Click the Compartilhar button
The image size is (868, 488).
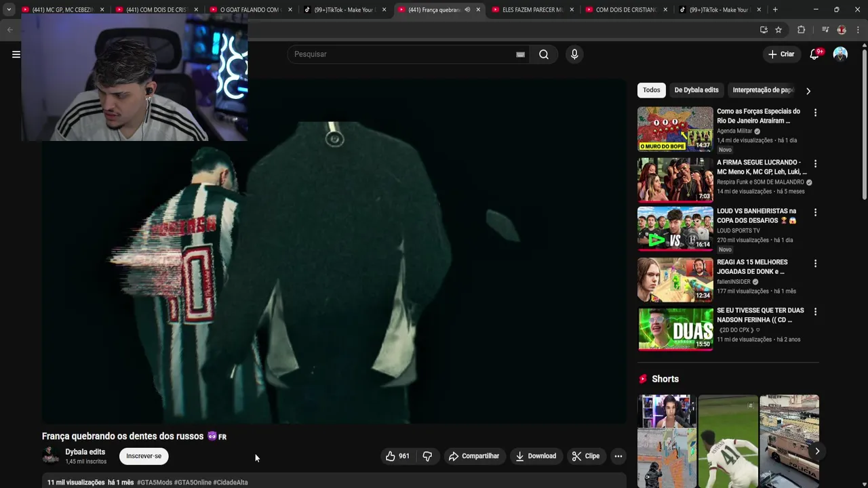[x=474, y=456]
